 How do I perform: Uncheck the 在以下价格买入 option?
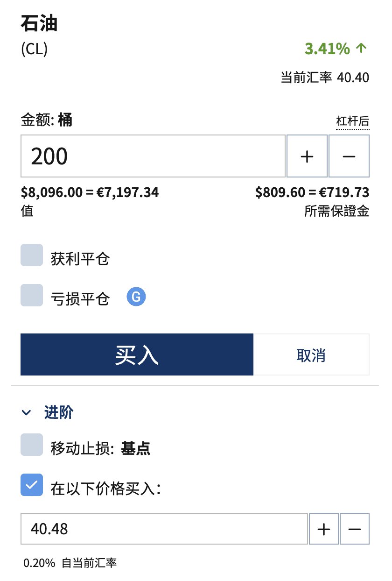31,486
